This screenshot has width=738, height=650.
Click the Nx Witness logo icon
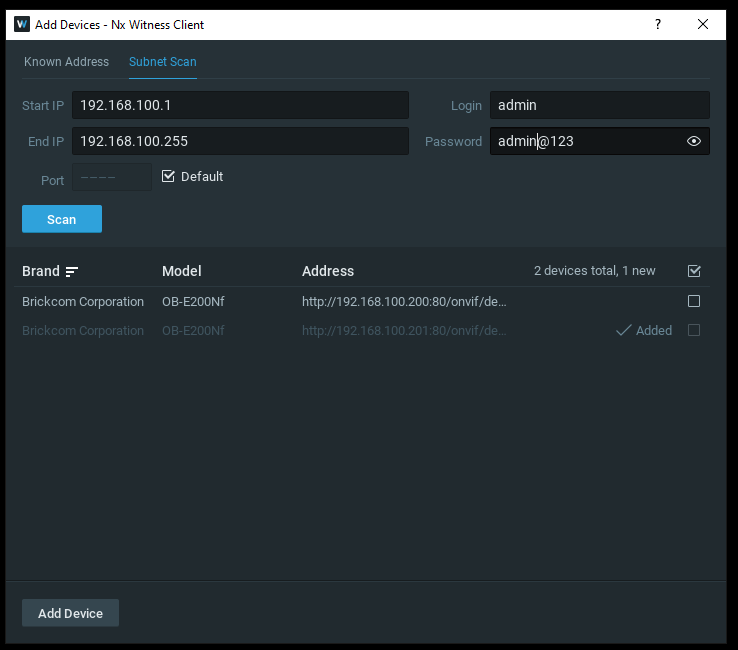[x=22, y=24]
